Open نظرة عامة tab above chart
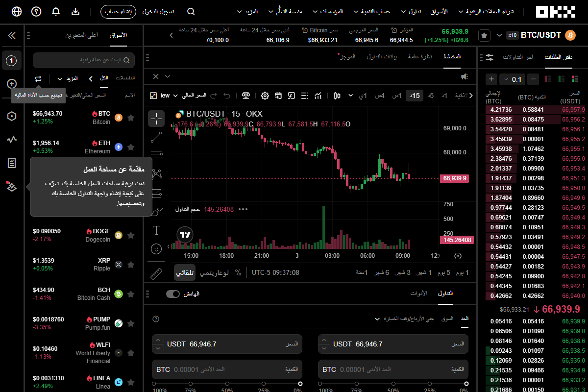 pyautogui.click(x=420, y=57)
